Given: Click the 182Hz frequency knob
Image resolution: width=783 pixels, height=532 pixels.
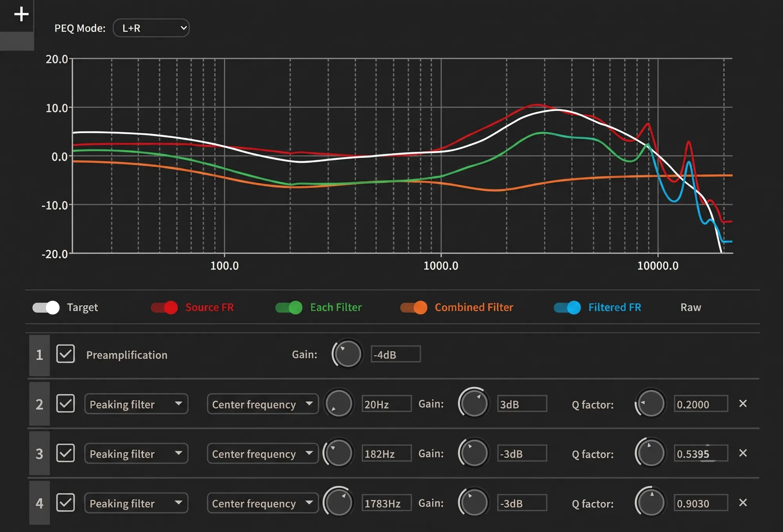Looking at the screenshot, I should pyautogui.click(x=339, y=453).
